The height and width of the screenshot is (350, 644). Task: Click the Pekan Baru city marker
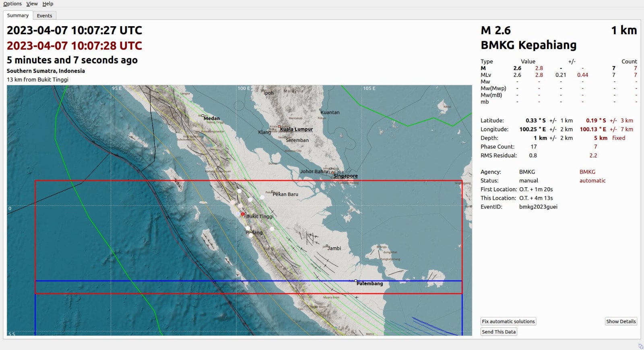(272, 192)
